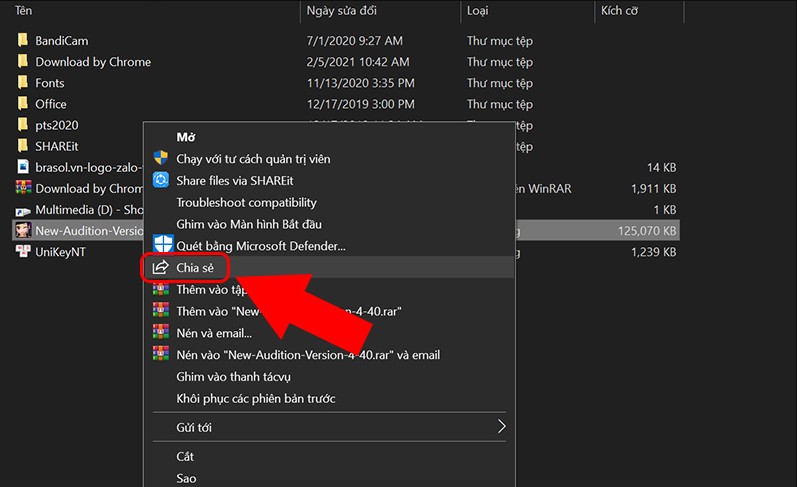Select the Multimedia (D) shortcut name
Screen dimensions: 797x487
tap(89, 210)
